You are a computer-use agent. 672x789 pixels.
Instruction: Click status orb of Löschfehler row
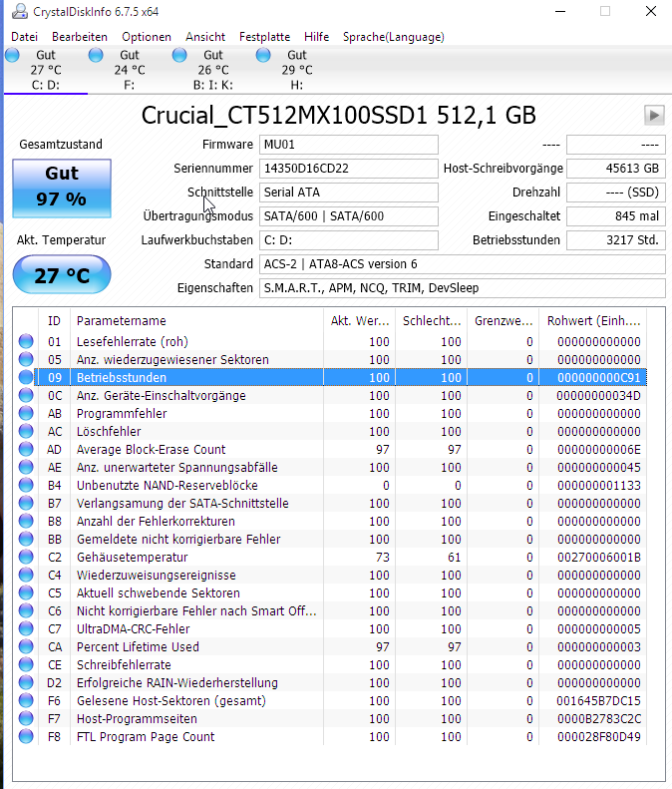pos(26,431)
